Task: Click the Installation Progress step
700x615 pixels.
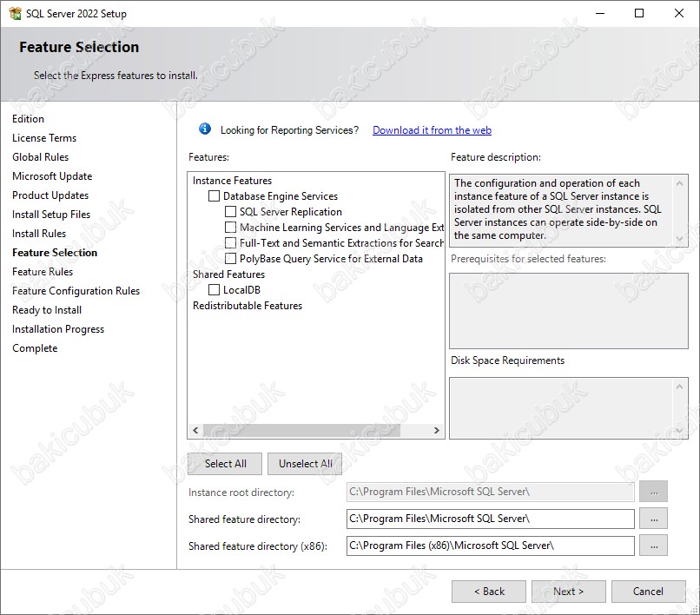Action: pyautogui.click(x=58, y=329)
